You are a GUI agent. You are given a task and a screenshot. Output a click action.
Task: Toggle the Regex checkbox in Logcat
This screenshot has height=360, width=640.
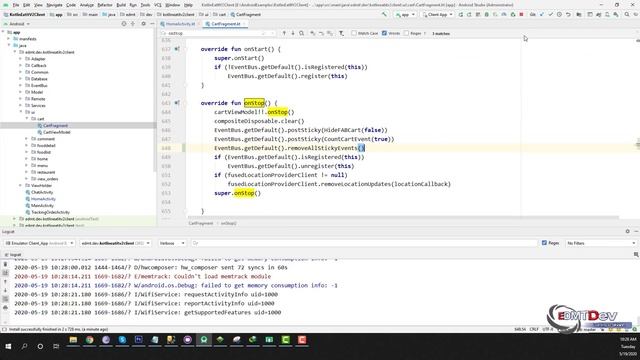(x=544, y=242)
